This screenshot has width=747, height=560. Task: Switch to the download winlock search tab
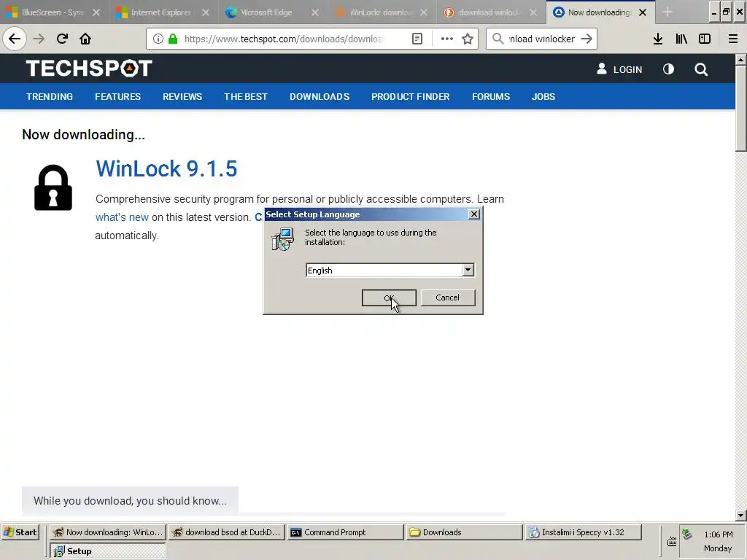pyautogui.click(x=491, y=12)
